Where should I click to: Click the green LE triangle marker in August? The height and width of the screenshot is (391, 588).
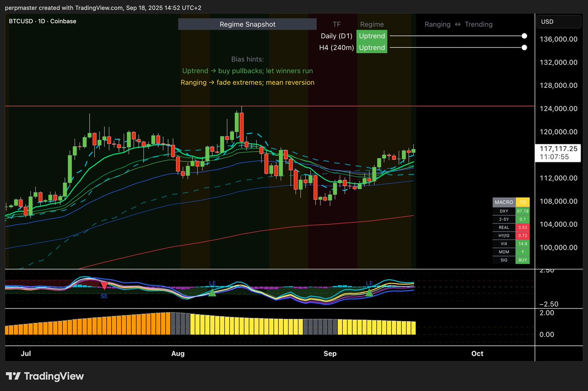point(212,292)
